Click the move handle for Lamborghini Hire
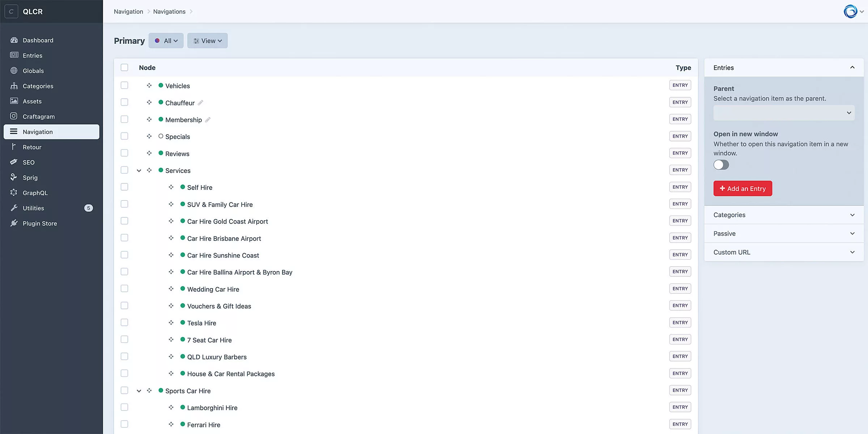The image size is (868, 434). (171, 407)
